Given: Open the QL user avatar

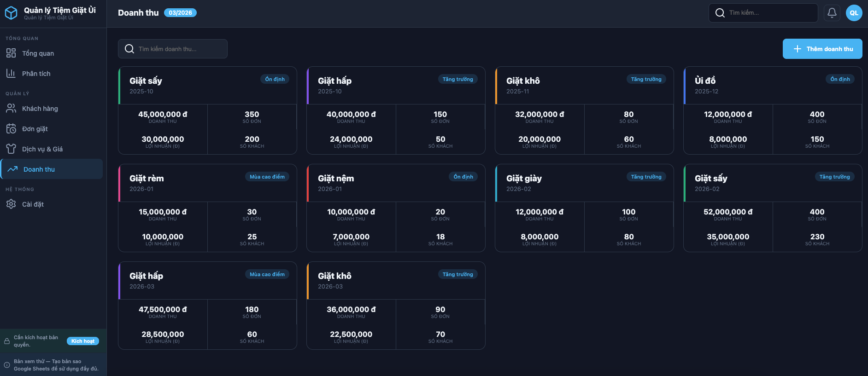Looking at the screenshot, I should 854,13.
